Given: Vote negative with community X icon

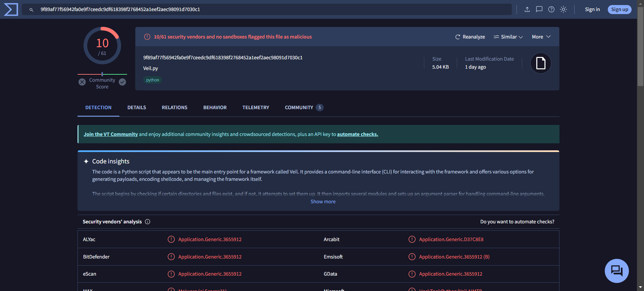Looking at the screenshot, I should [x=82, y=82].
